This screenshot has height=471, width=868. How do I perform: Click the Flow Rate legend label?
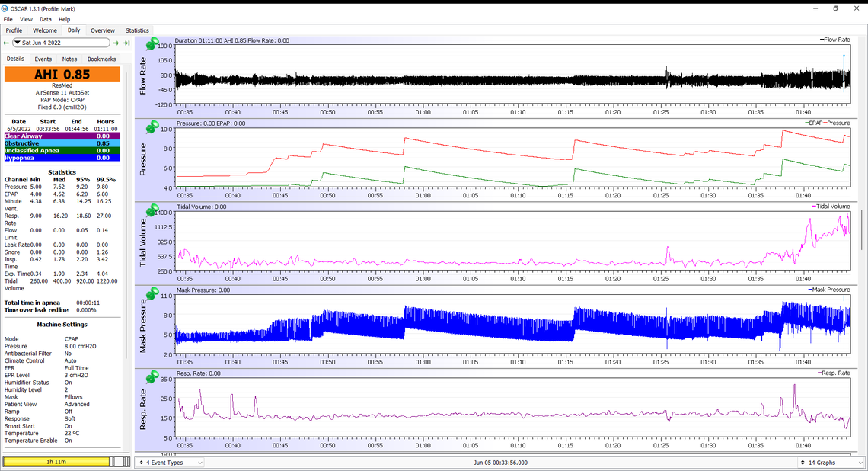834,40
